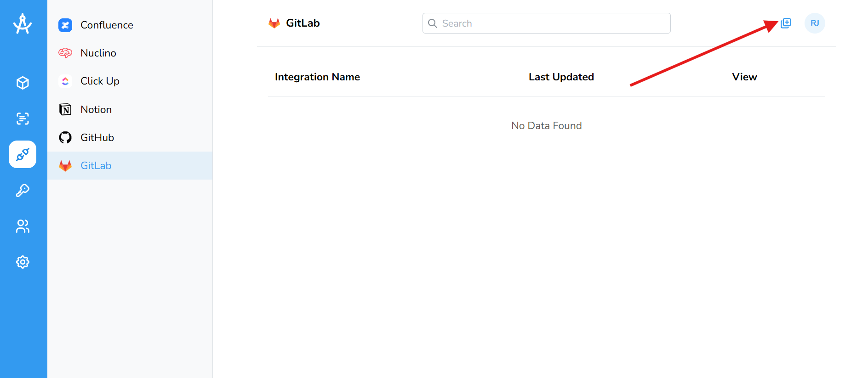Image resolution: width=868 pixels, height=378 pixels.
Task: Select the Nuclino integration
Action: point(98,53)
